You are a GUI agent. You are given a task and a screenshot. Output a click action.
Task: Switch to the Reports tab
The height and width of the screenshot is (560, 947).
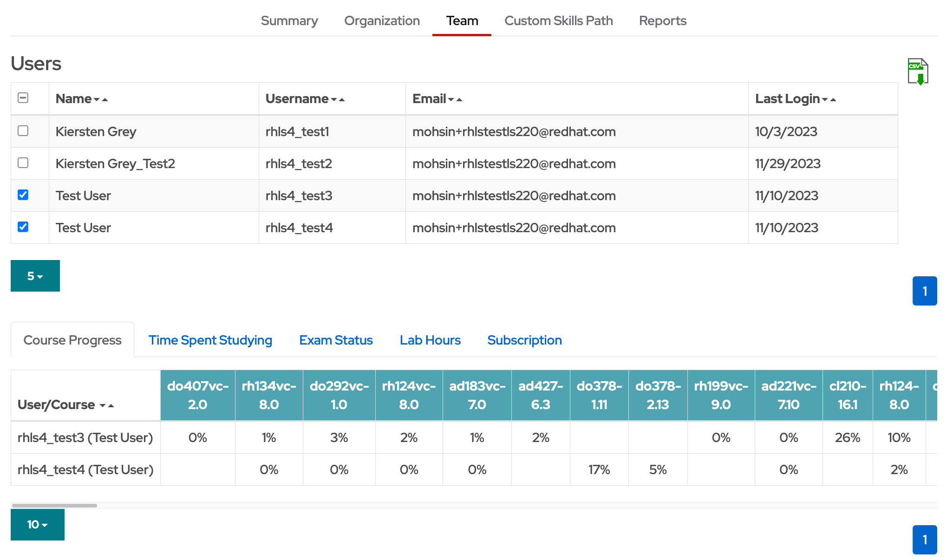pyautogui.click(x=662, y=20)
